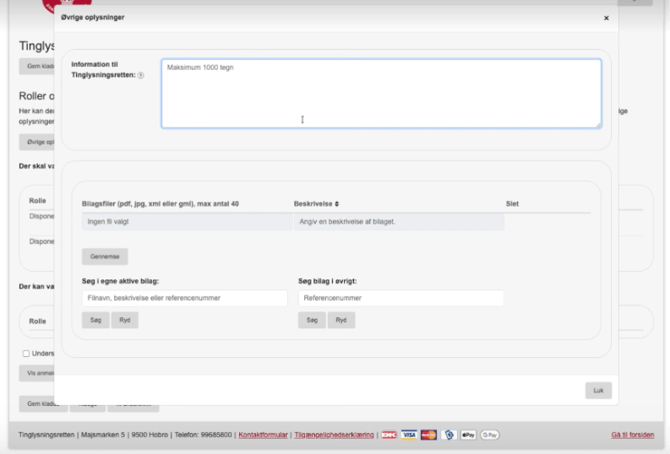The height and width of the screenshot is (454, 670).
Task: Click the Mastercard icon in footer
Action: coord(429,435)
